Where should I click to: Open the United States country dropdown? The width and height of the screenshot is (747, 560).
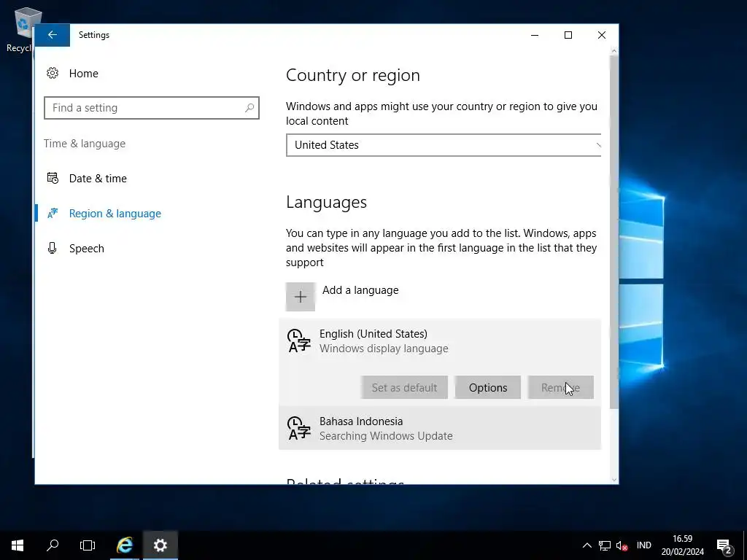point(444,145)
